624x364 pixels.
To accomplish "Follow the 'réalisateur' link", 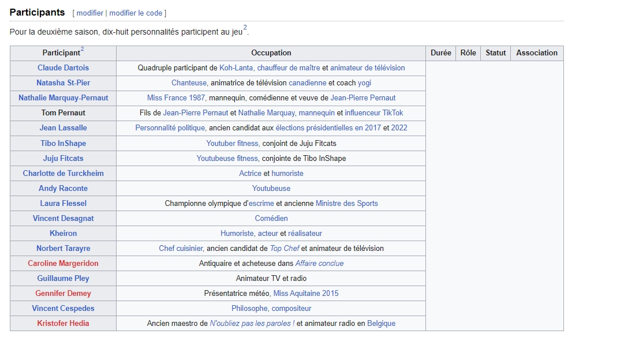I will pos(305,233).
